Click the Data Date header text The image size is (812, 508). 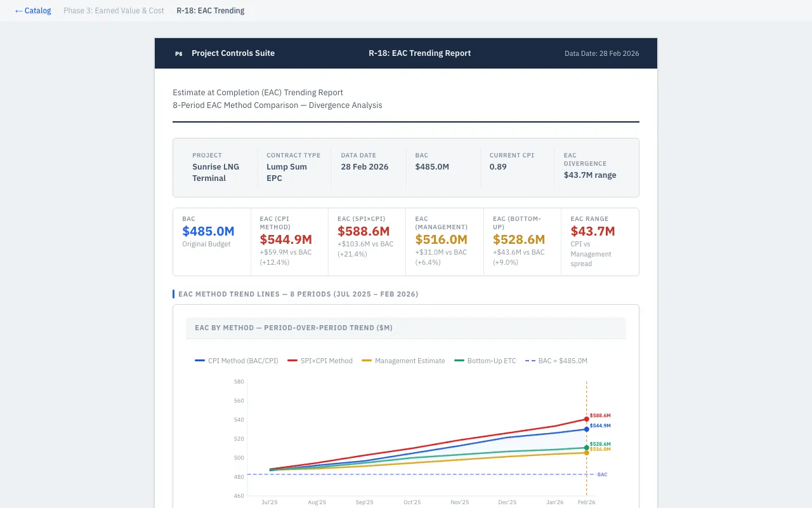[601, 54]
